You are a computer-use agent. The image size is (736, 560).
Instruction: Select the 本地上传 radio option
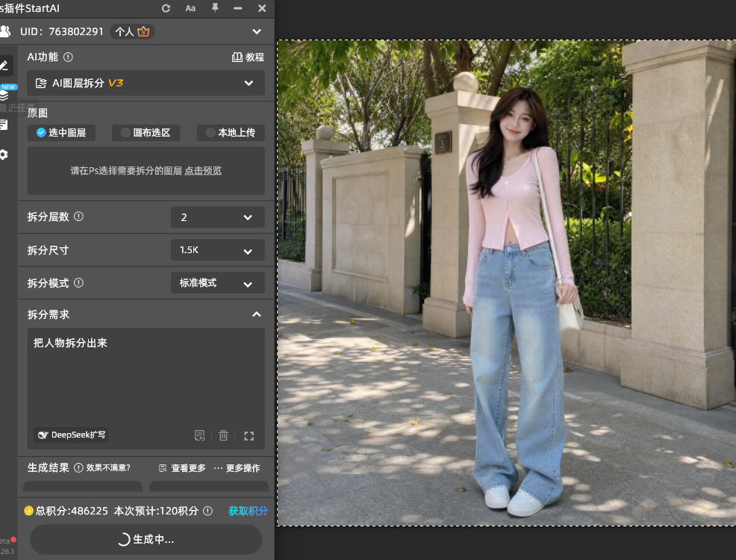pyautogui.click(x=231, y=133)
